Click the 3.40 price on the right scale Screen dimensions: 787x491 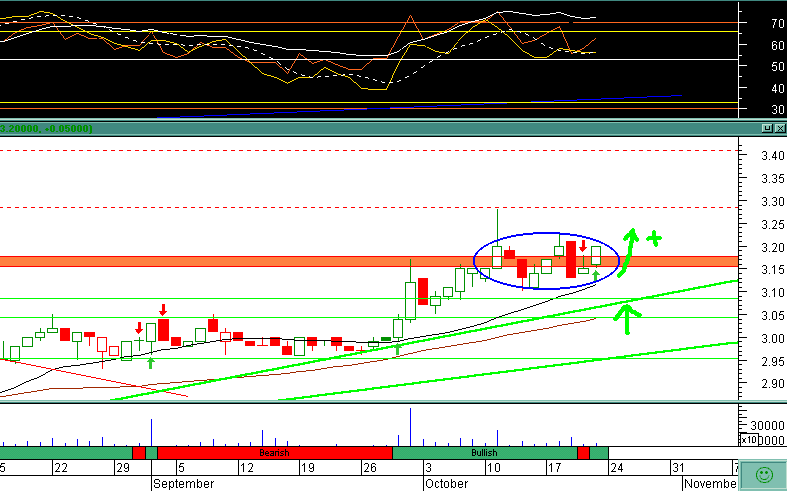tap(772, 156)
